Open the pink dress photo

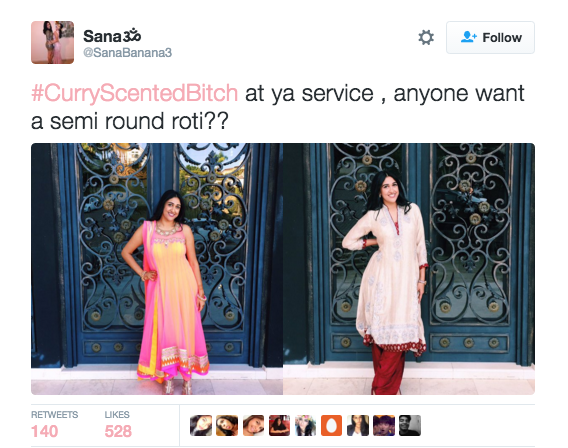point(157,269)
